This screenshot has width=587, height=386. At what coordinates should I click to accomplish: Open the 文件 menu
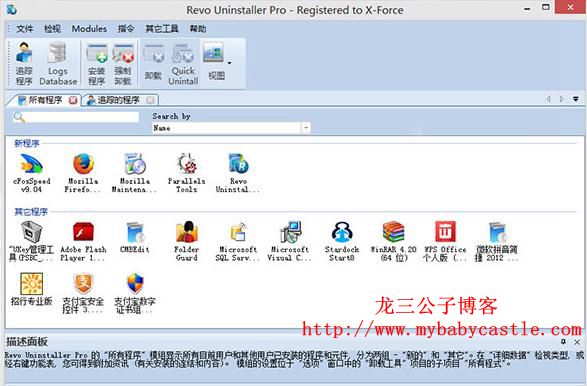point(25,29)
